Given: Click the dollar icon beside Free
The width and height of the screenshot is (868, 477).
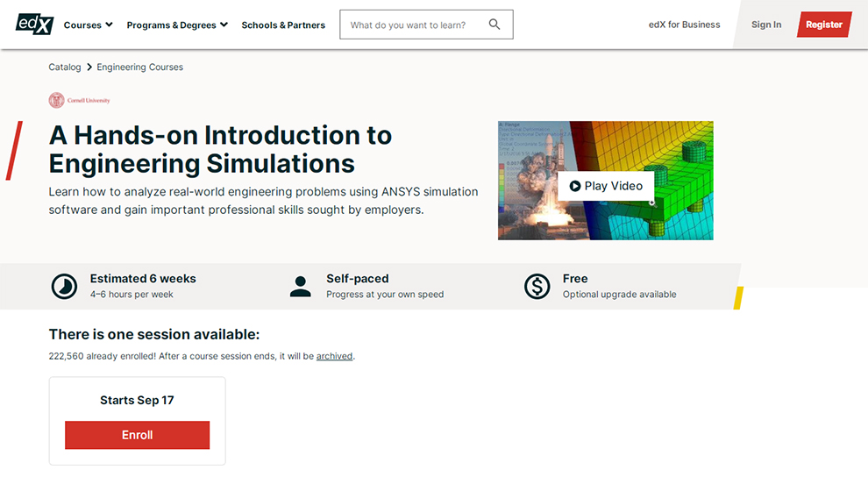Looking at the screenshot, I should click(x=537, y=286).
